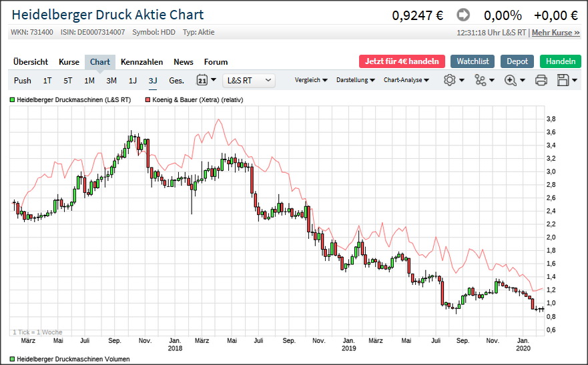The image size is (588, 365).
Task: Expand the Vergleich dropdown
Action: pos(311,80)
